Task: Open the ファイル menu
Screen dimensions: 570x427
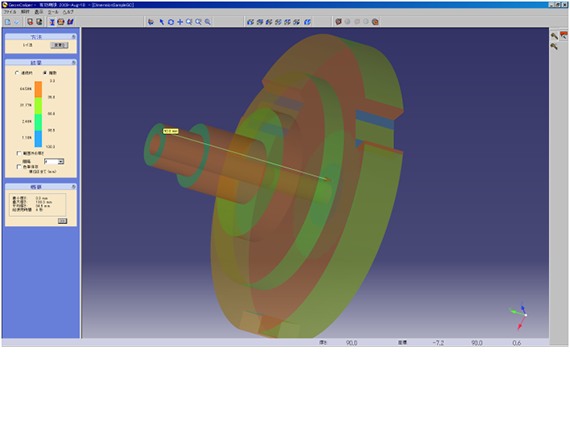Action: click(10, 12)
